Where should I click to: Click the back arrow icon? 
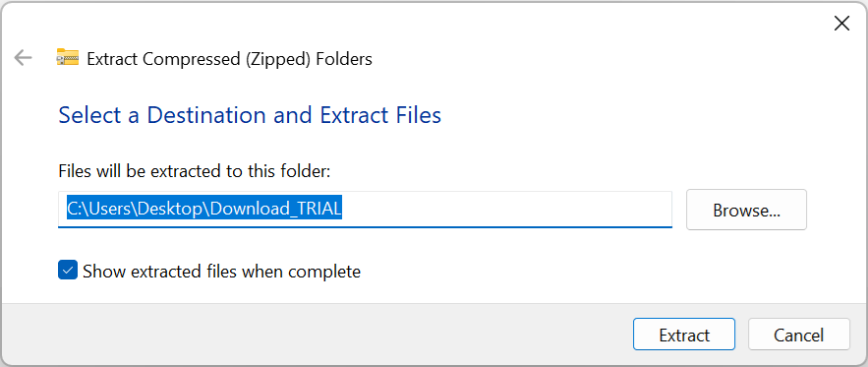(x=24, y=57)
